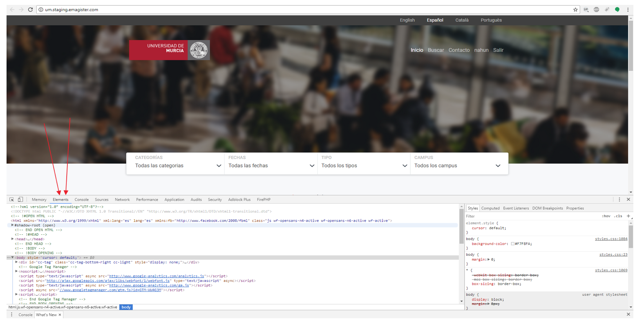This screenshot has height=333, width=644.
Task: Toggle the .cls element classes panel
Action: coord(618,216)
